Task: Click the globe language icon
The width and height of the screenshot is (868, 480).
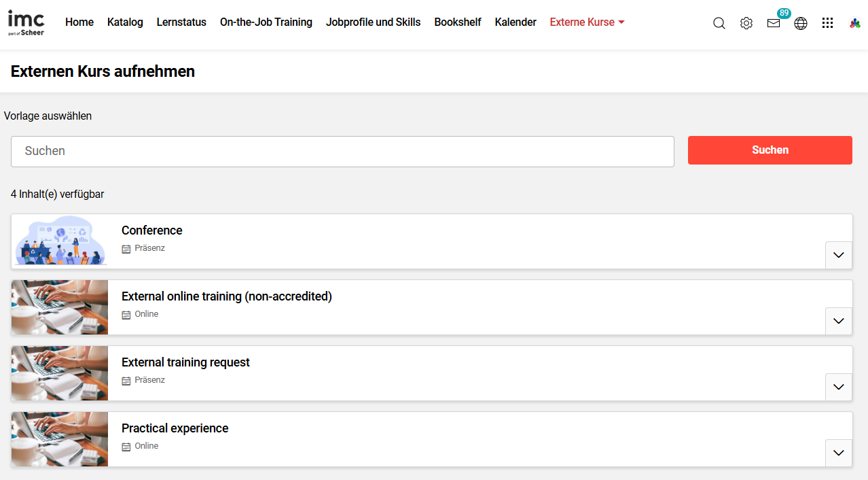Action: pyautogui.click(x=801, y=23)
